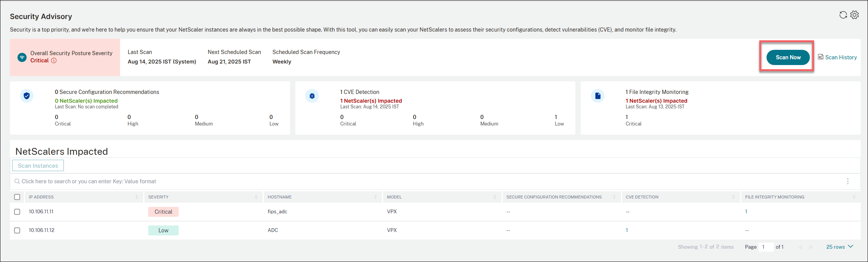The width and height of the screenshot is (868, 262).
Task: Sort by CVE Detection column arrows
Action: tap(733, 197)
